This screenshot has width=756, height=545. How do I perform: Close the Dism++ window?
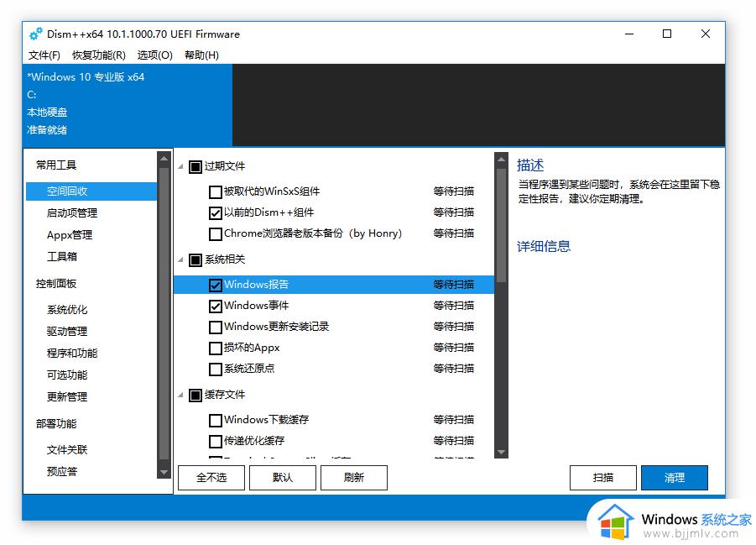(706, 34)
